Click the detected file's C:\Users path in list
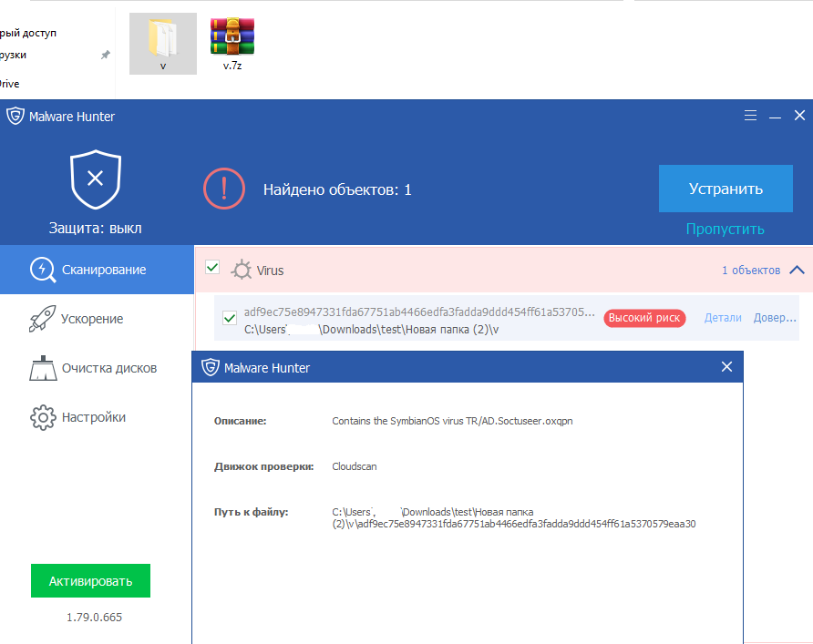Viewport: 813px width, 644px height. [x=371, y=330]
